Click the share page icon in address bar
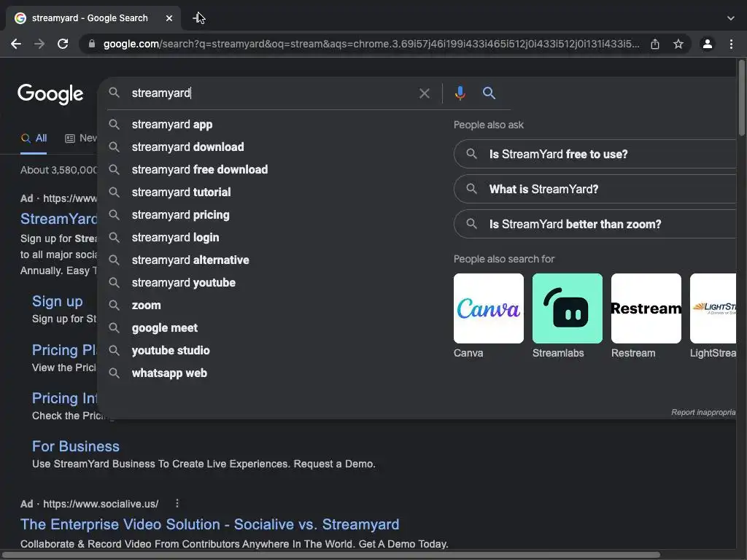 (x=655, y=44)
